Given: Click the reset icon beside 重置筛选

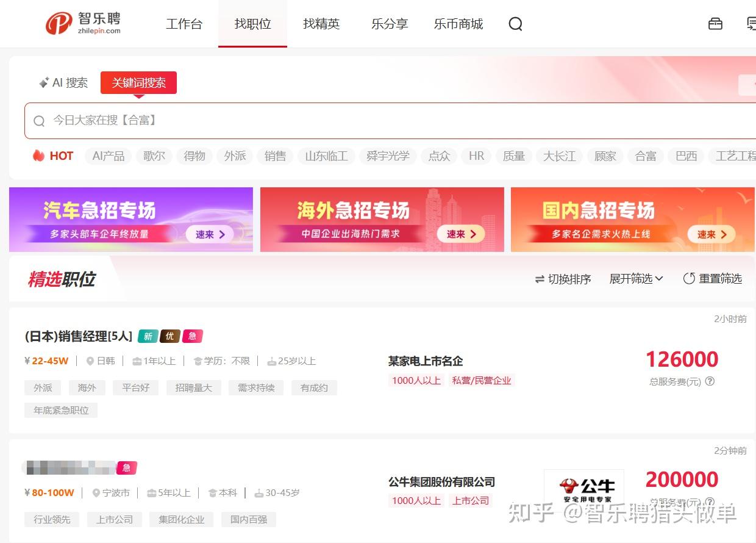Looking at the screenshot, I should tap(689, 278).
